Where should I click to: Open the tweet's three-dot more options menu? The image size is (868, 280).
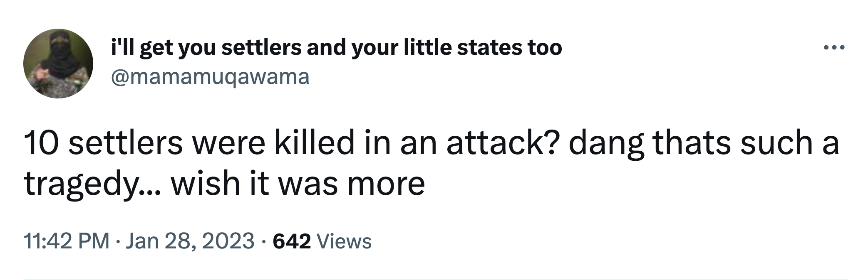(x=834, y=48)
